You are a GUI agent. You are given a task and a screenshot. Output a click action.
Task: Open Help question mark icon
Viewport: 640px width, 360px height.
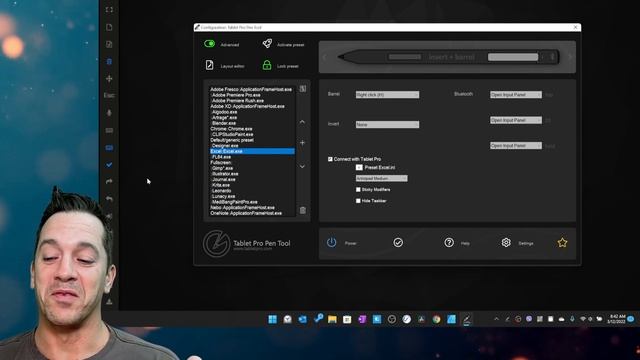pos(449,242)
